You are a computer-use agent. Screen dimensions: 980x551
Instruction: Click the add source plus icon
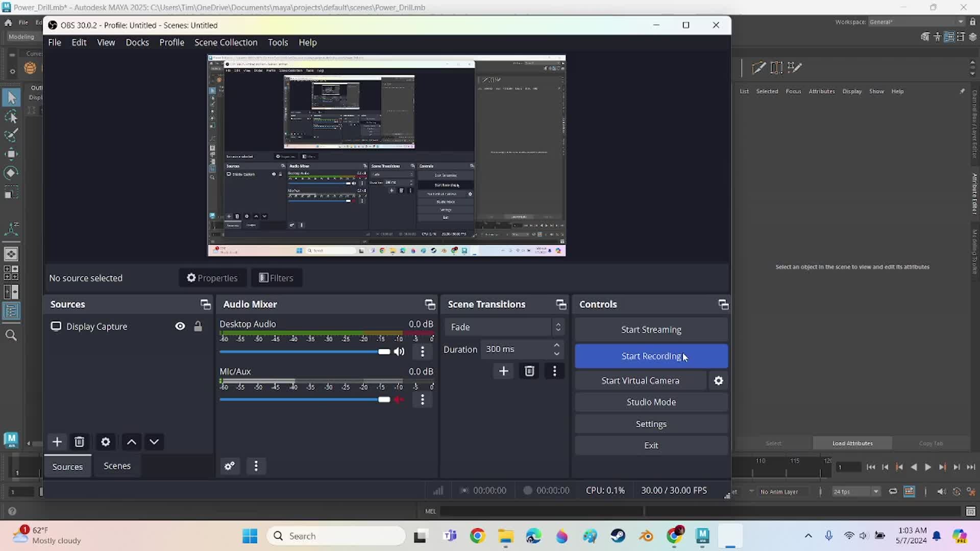(57, 442)
